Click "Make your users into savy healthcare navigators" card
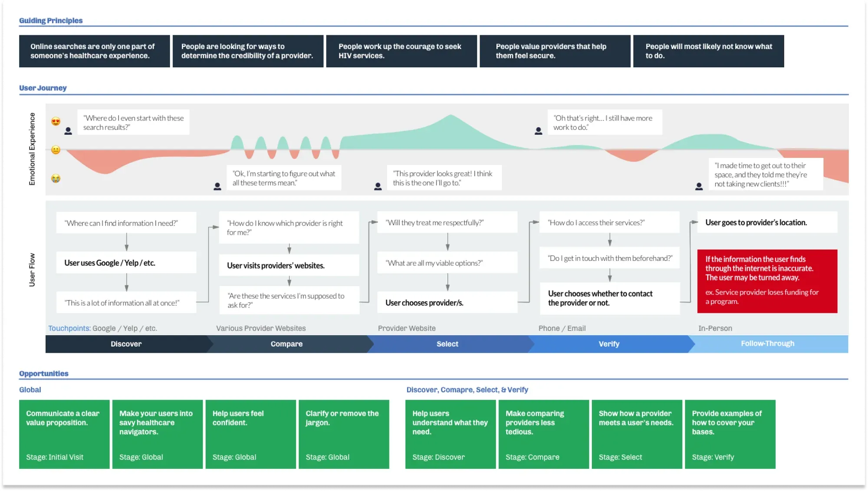 [158, 434]
